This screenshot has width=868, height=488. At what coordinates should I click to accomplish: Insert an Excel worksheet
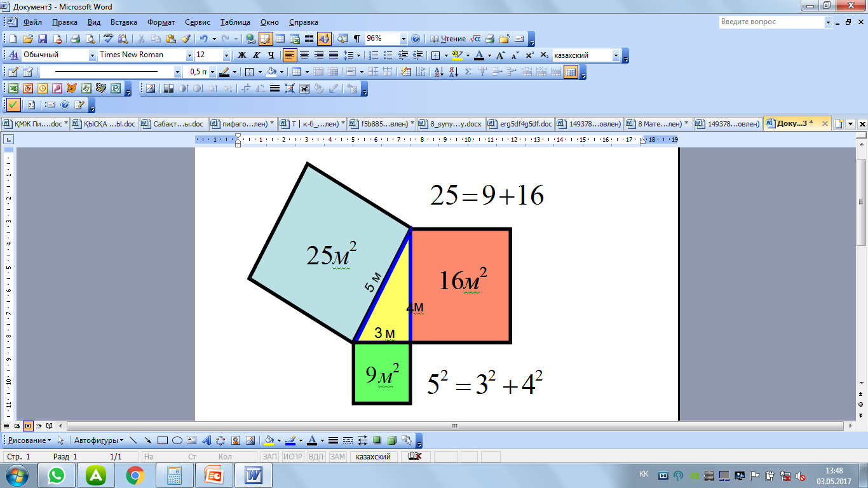click(x=294, y=39)
